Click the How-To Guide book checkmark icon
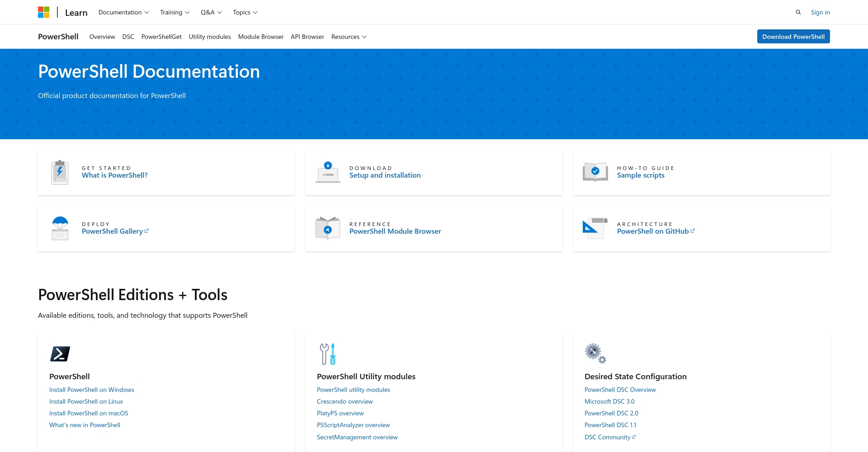This screenshot has height=452, width=868. (595, 172)
